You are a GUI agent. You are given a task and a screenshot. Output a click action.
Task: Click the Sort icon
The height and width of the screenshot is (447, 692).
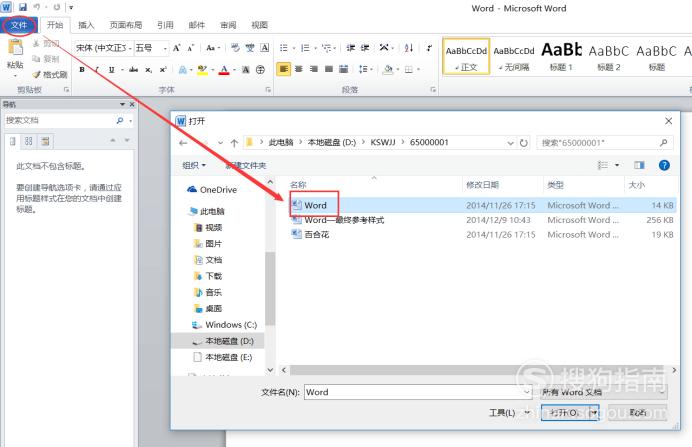coord(409,48)
